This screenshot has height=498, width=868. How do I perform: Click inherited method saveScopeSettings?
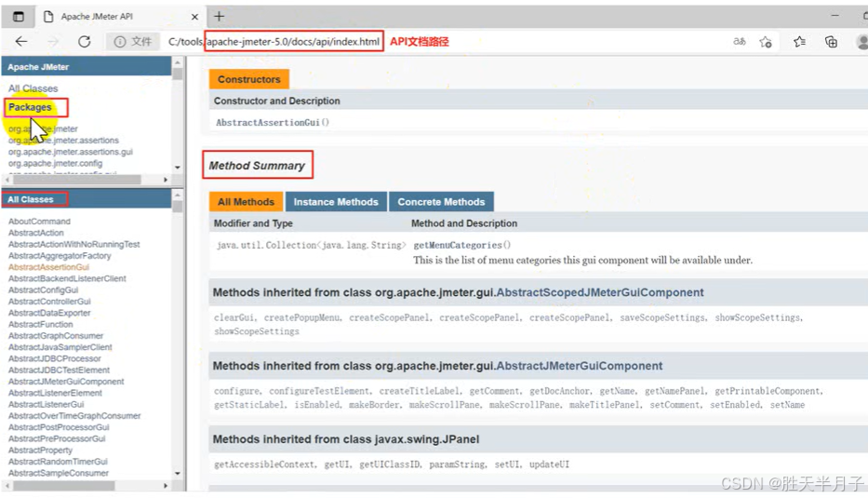click(662, 317)
